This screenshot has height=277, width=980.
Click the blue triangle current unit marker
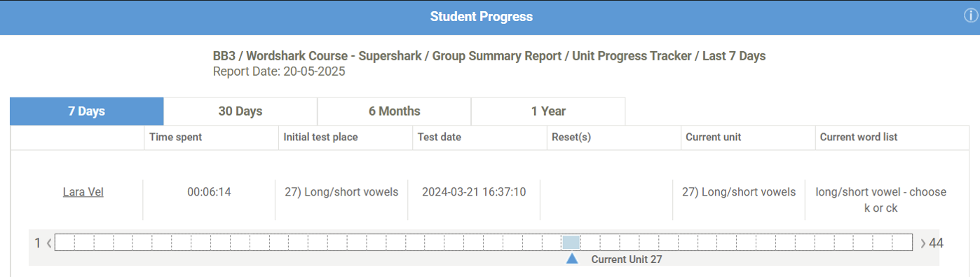click(x=572, y=259)
